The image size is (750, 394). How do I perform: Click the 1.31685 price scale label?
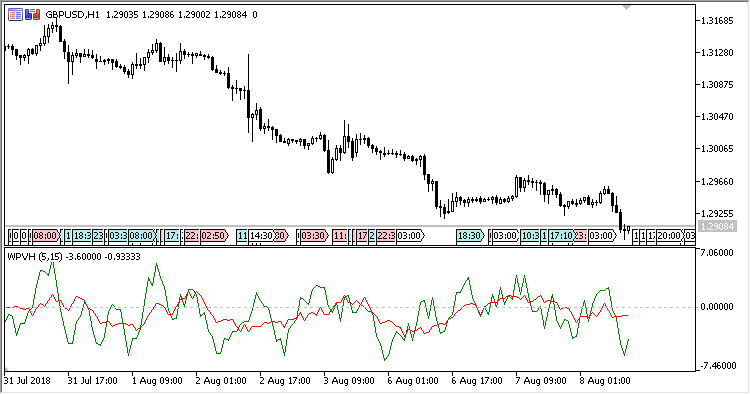(x=717, y=21)
